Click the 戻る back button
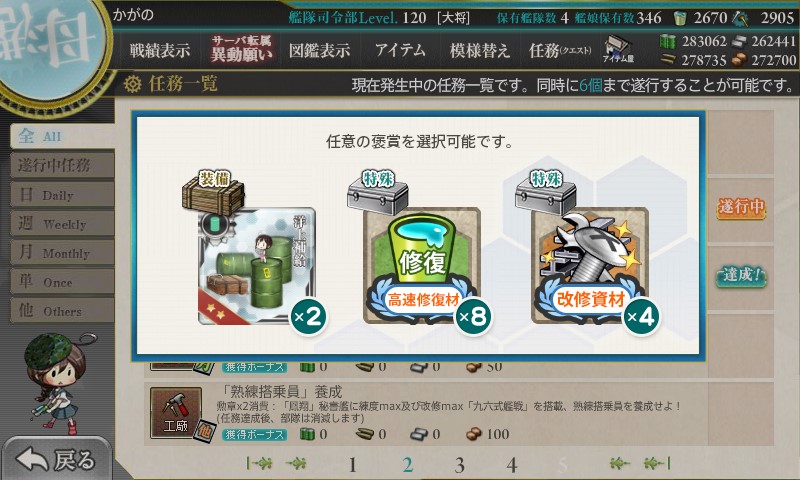The width and height of the screenshot is (800, 480). pos(56,460)
